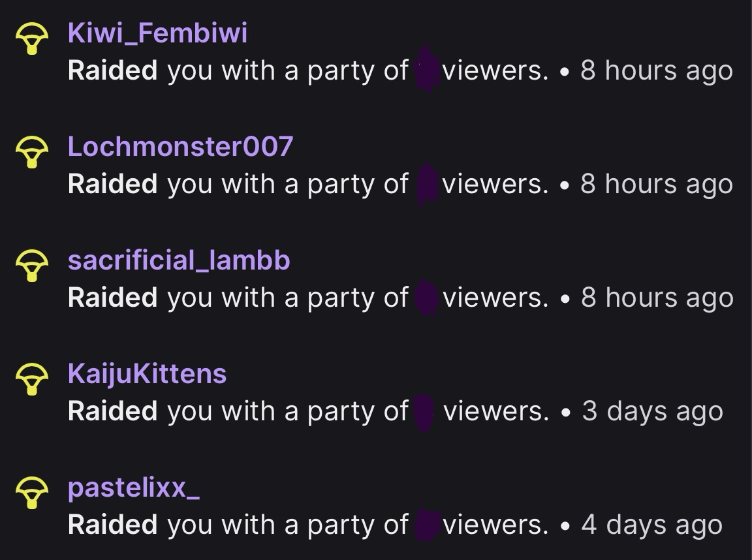Click "Raided" in the KaijuKittens entry
Viewport: 752px width, 560px height.
point(112,411)
